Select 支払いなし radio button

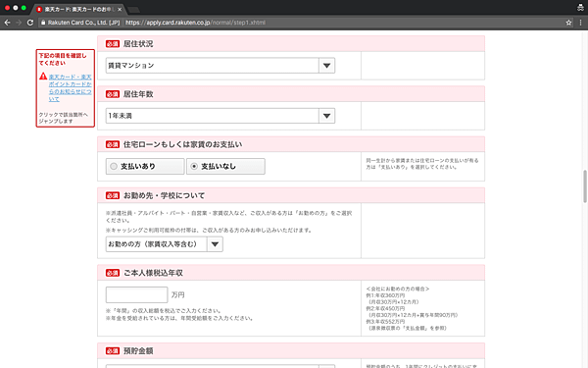pyautogui.click(x=225, y=167)
